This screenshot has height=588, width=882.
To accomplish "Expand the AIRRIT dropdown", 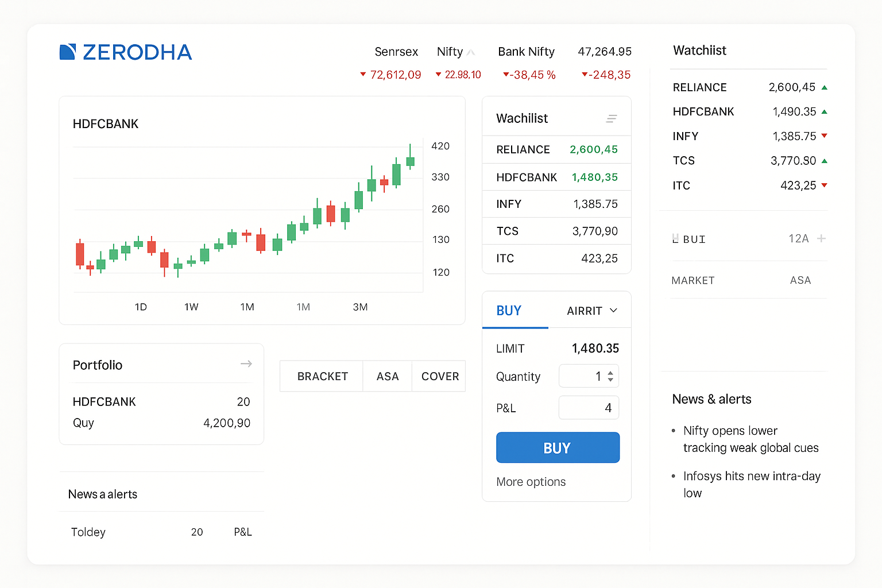I will click(x=592, y=311).
